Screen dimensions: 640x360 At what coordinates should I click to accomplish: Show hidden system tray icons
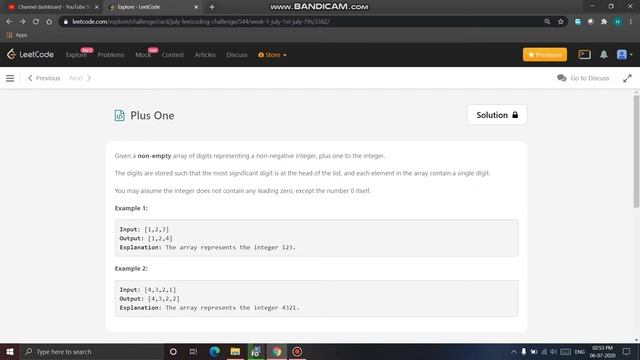coord(513,351)
